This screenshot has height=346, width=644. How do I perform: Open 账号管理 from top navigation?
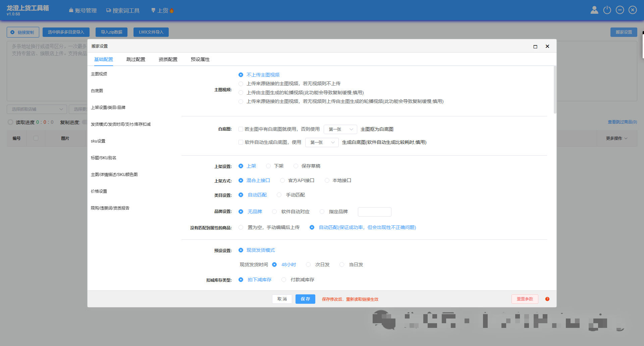click(83, 11)
